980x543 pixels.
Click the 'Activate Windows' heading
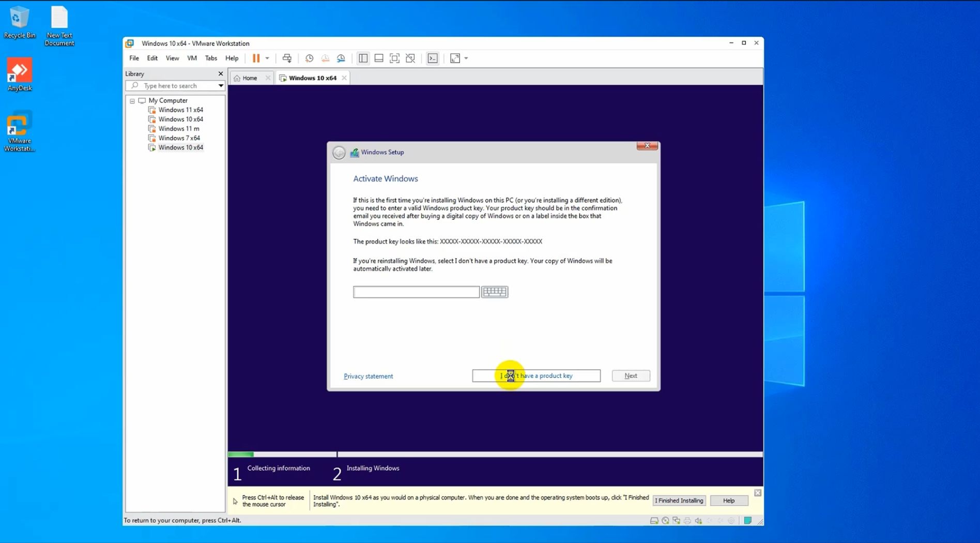coord(386,179)
